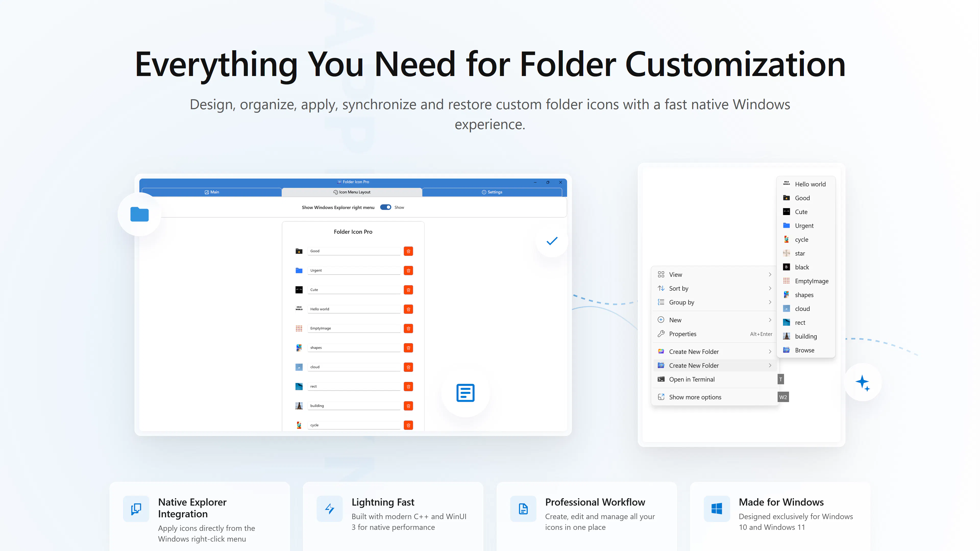Click Browse in icon submenu
Viewport: 980px width, 551px height.
pyautogui.click(x=806, y=350)
